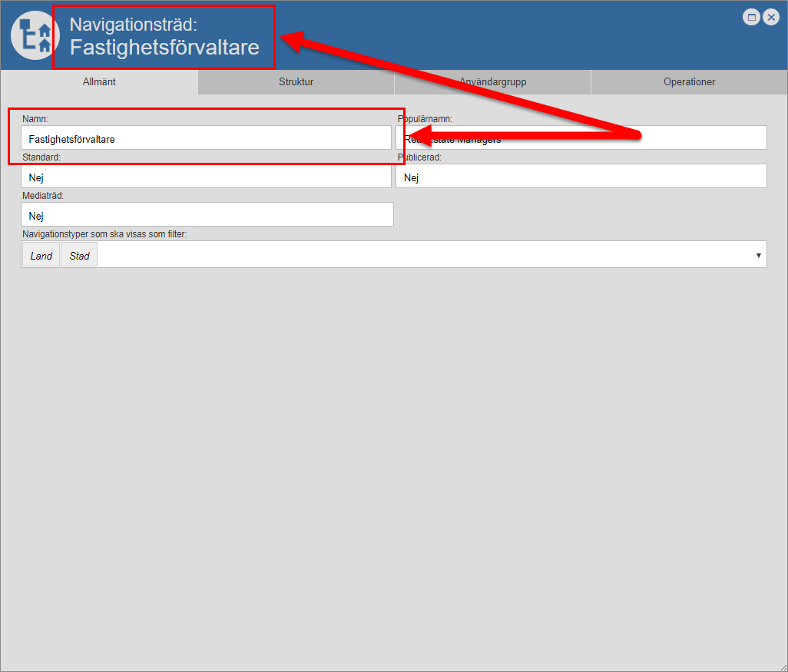Go to the Användargrupp tab
This screenshot has width=788, height=672.
point(492,82)
